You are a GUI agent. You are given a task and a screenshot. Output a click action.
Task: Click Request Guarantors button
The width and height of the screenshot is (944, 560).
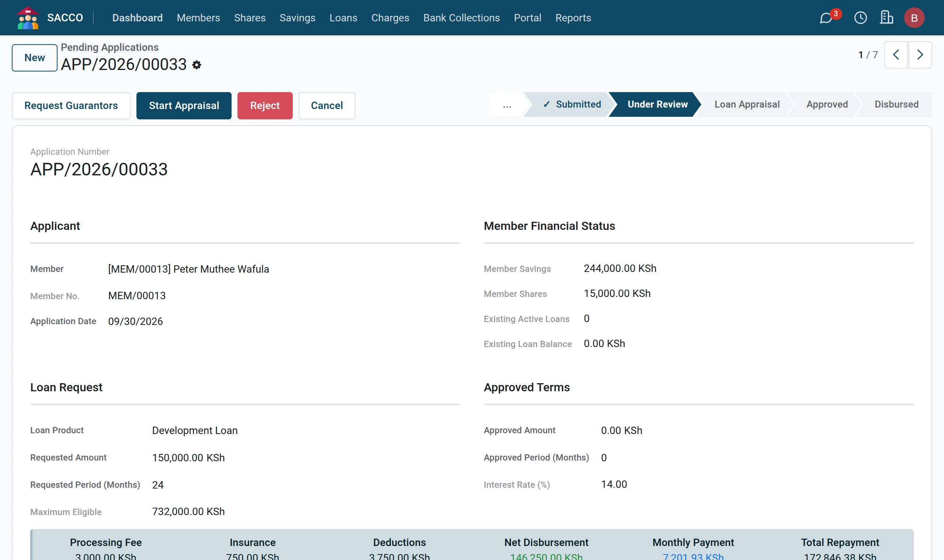(71, 106)
